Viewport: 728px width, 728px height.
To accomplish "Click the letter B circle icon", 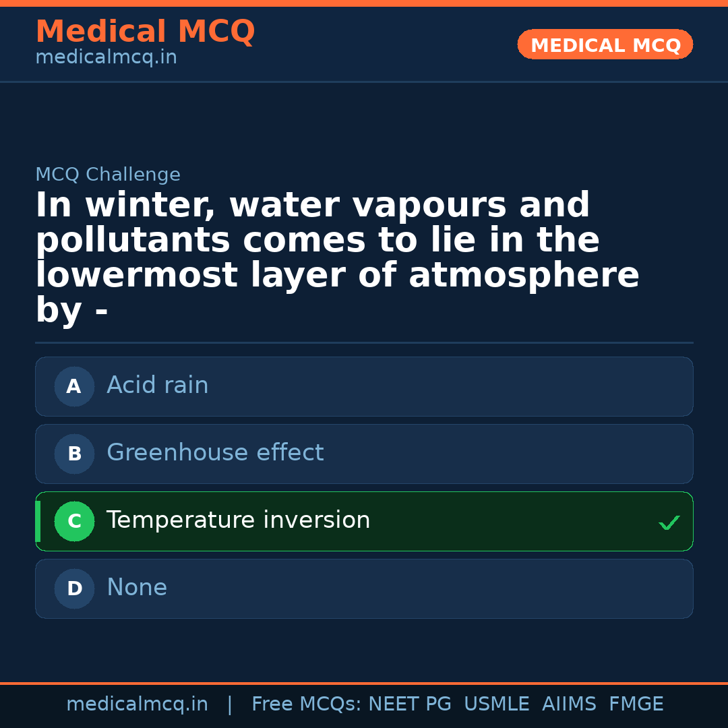I will tap(74, 454).
